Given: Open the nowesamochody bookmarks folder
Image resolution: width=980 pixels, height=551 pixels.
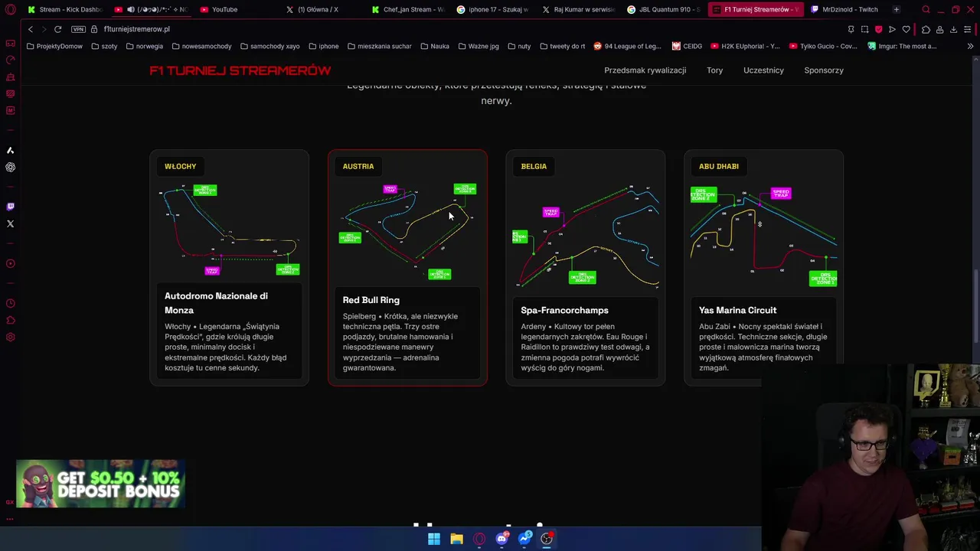Looking at the screenshot, I should [x=201, y=46].
